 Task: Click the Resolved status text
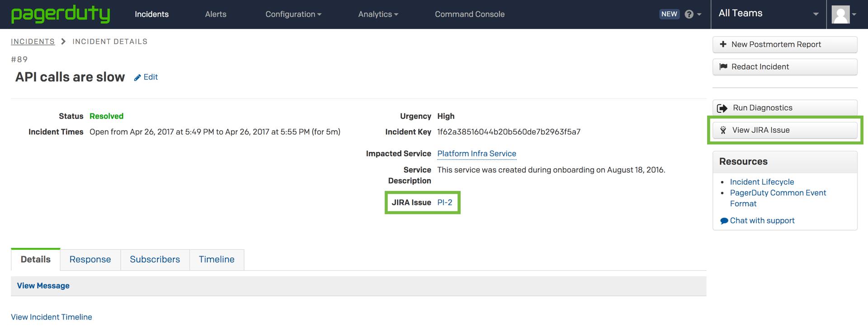click(x=106, y=116)
